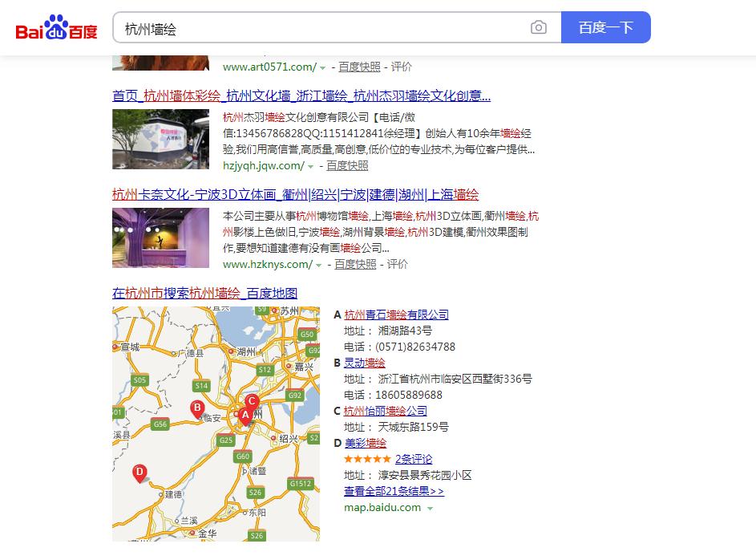Open 百度快照 for hzjyqh.jqw.com result
The width and height of the screenshot is (756, 556).
pyautogui.click(x=347, y=166)
